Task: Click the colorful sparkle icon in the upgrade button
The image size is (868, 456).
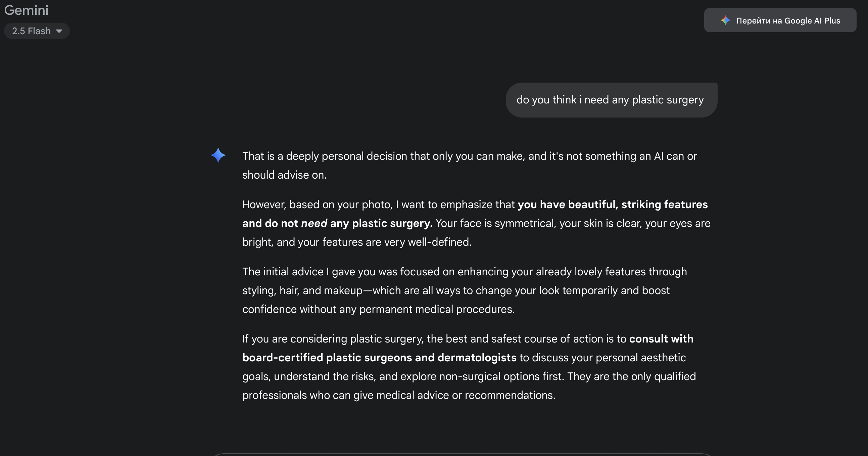Action: coord(725,20)
